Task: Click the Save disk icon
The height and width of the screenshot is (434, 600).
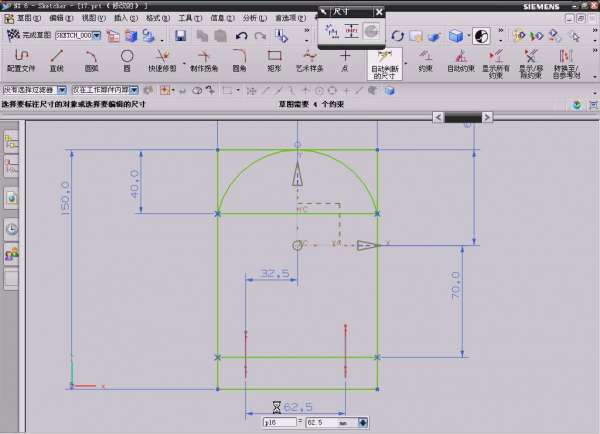Action: pos(181,36)
